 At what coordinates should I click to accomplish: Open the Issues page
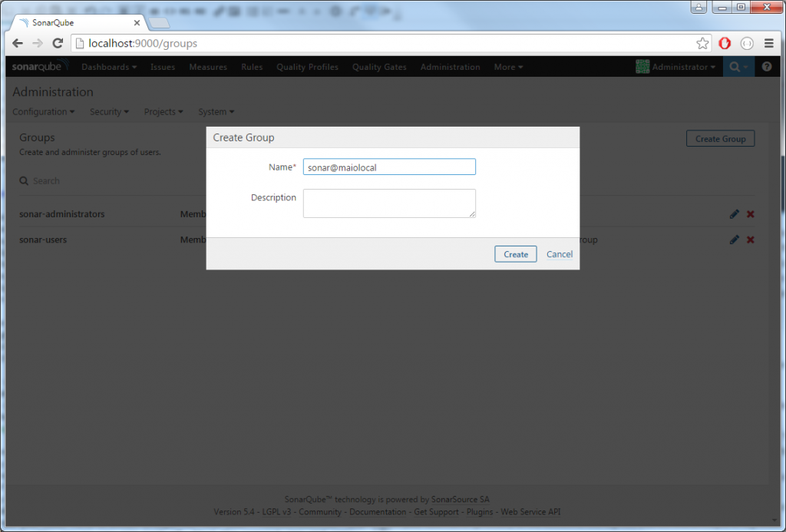coord(163,67)
